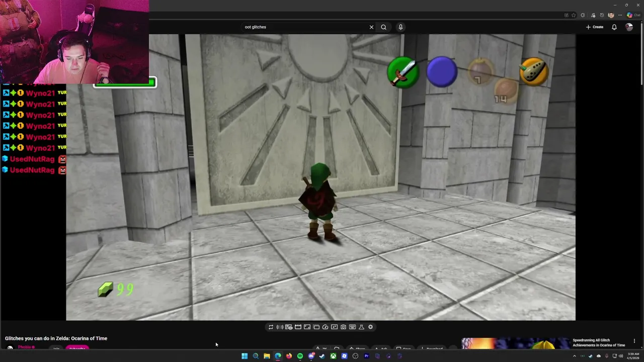The width and height of the screenshot is (644, 362).
Task: Click the browser profile picture
Action: tap(611, 15)
